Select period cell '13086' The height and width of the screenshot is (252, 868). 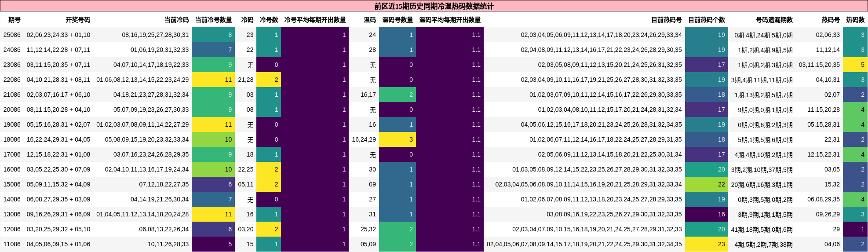tap(12, 214)
